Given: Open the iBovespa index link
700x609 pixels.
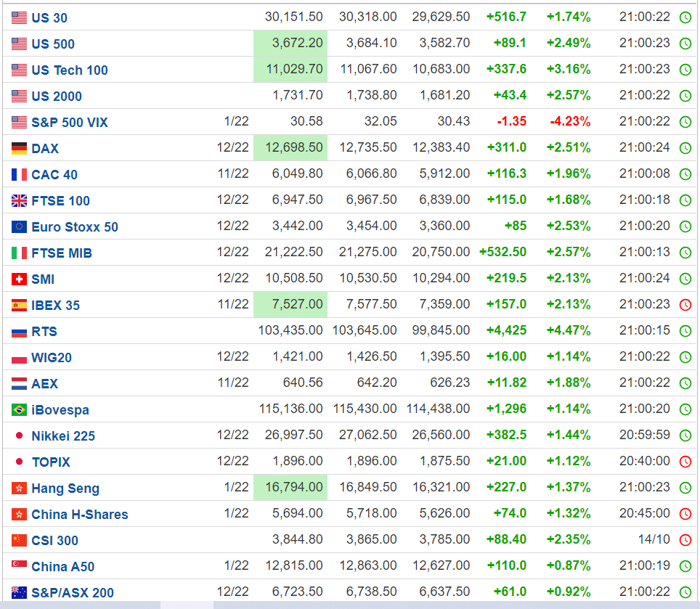Looking at the screenshot, I should coord(60,410).
